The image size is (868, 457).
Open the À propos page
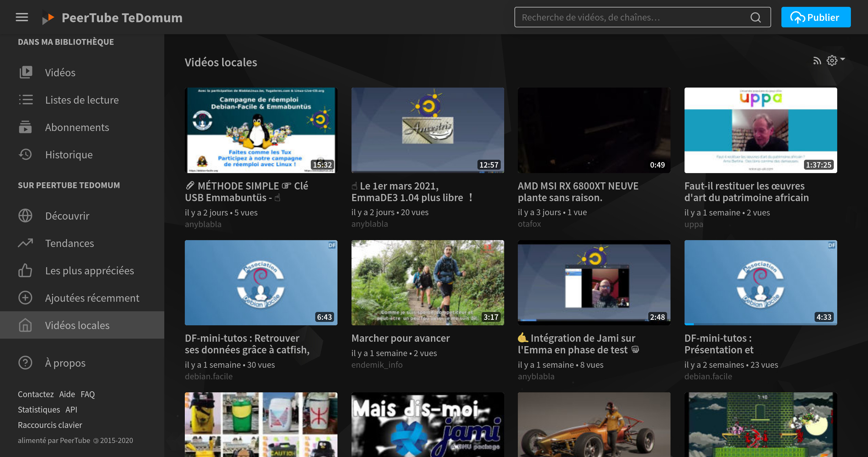click(65, 363)
